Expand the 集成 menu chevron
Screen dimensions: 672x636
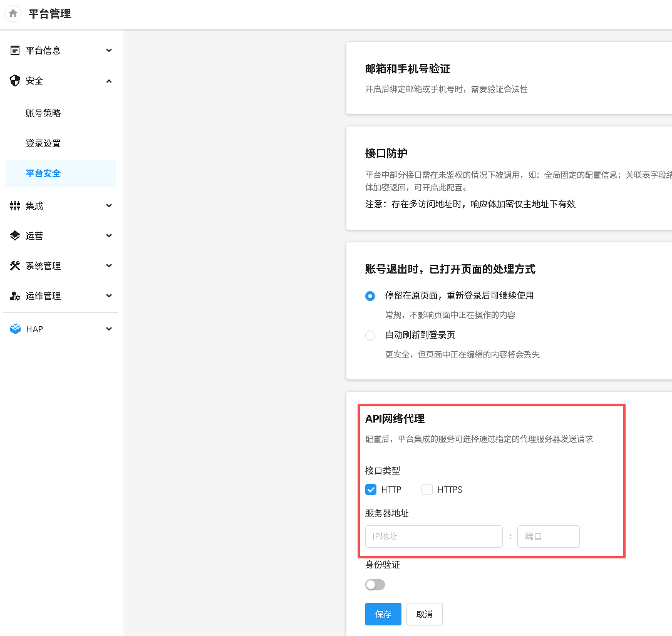coord(109,206)
